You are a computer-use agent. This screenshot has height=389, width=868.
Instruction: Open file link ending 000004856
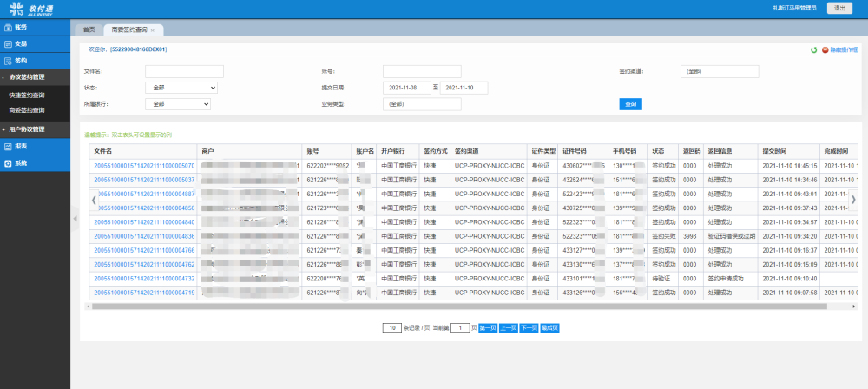click(x=144, y=208)
